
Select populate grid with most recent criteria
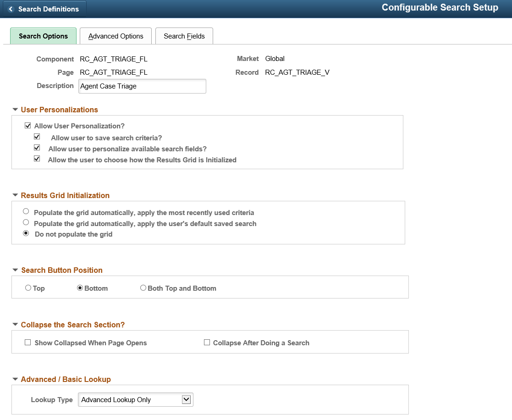coord(26,212)
